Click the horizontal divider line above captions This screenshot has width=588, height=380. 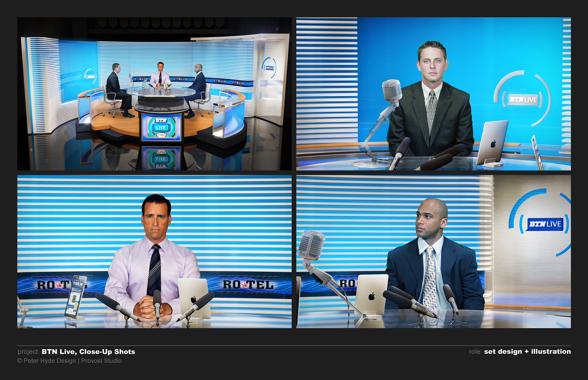(294, 346)
